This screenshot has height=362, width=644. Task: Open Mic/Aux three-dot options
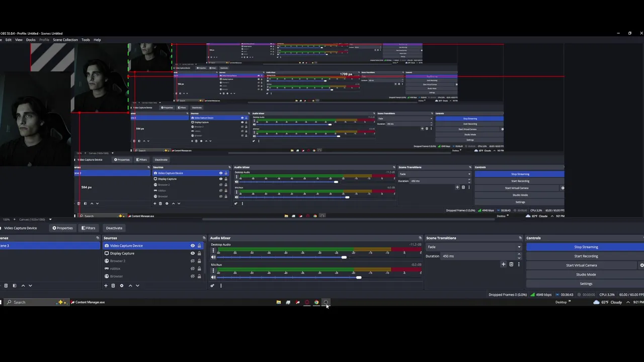point(213,270)
